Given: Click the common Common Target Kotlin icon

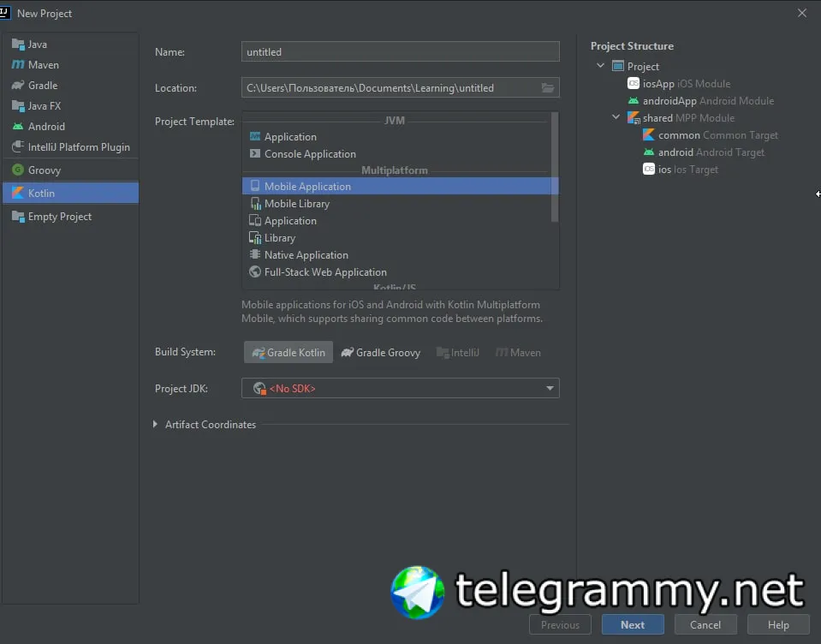Looking at the screenshot, I should pyautogui.click(x=649, y=134).
